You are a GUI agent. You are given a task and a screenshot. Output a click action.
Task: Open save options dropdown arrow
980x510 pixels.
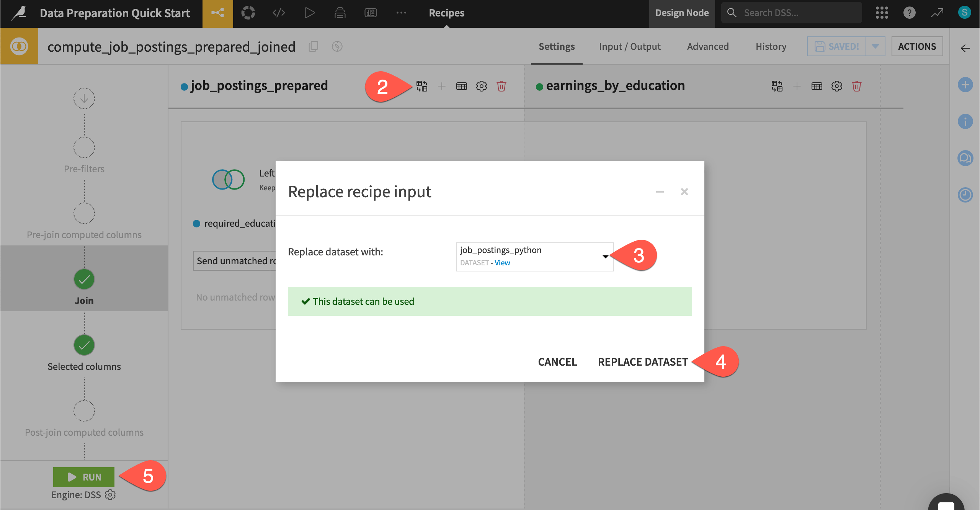click(875, 46)
